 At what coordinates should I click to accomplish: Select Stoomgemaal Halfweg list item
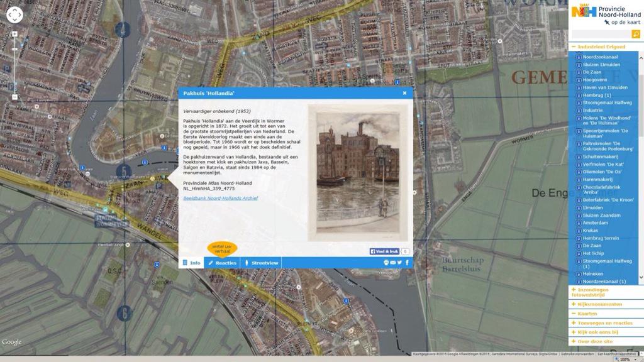tap(607, 102)
